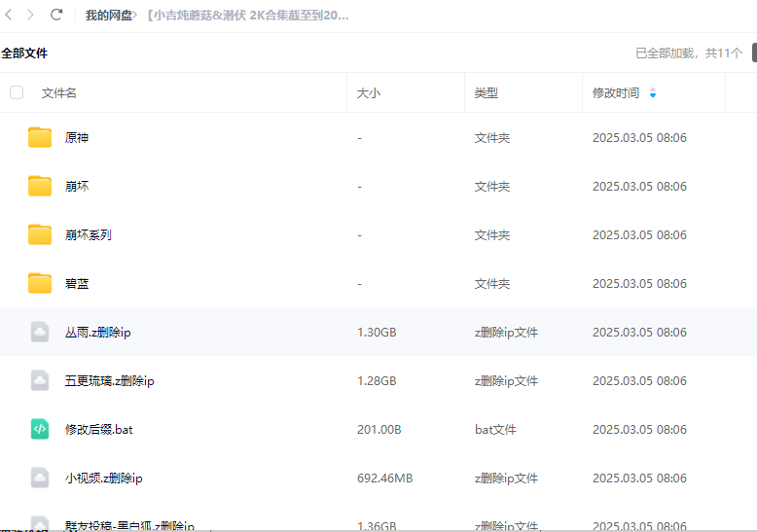
Task: Click the 丛雨.z删除ip file icon
Action: tap(40, 333)
